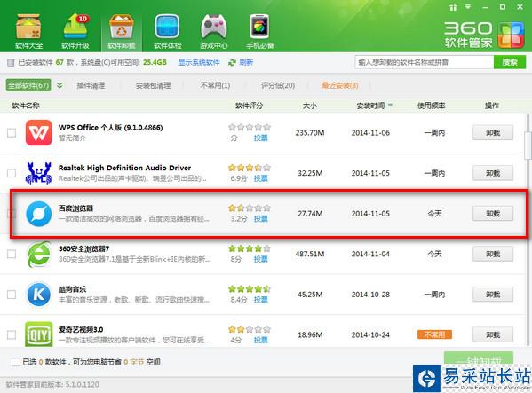Click 投票 link for 酷狗音乐
The width and height of the screenshot is (532, 393).
point(260,300)
